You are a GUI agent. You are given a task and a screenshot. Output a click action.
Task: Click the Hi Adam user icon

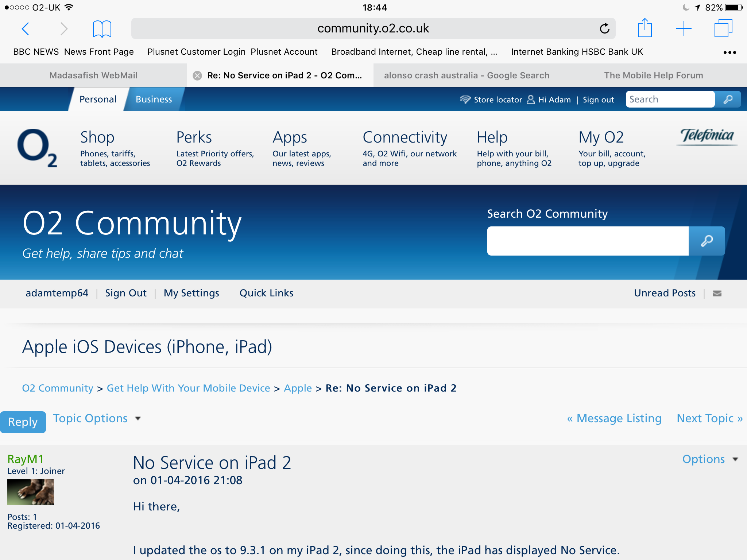click(531, 100)
